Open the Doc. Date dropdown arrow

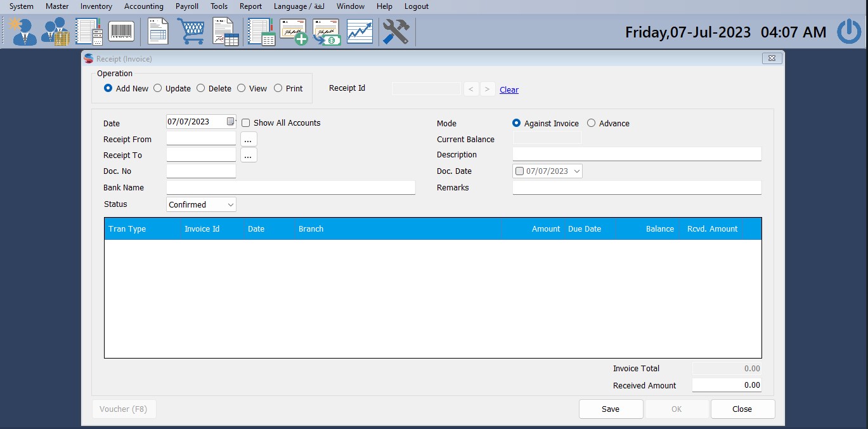point(576,171)
